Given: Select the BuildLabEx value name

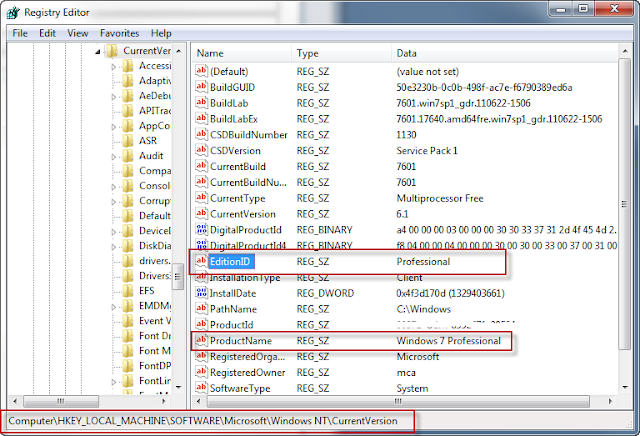Looking at the screenshot, I should pos(234,119).
